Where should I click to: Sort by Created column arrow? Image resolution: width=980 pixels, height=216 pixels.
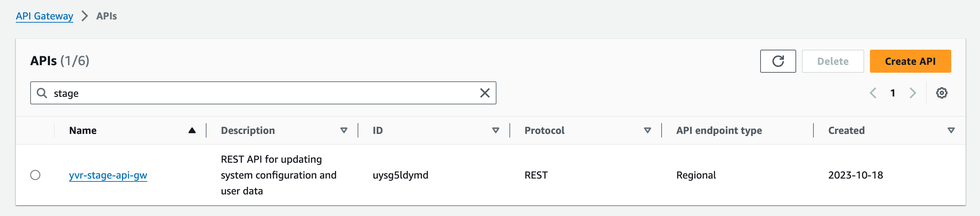(x=951, y=130)
